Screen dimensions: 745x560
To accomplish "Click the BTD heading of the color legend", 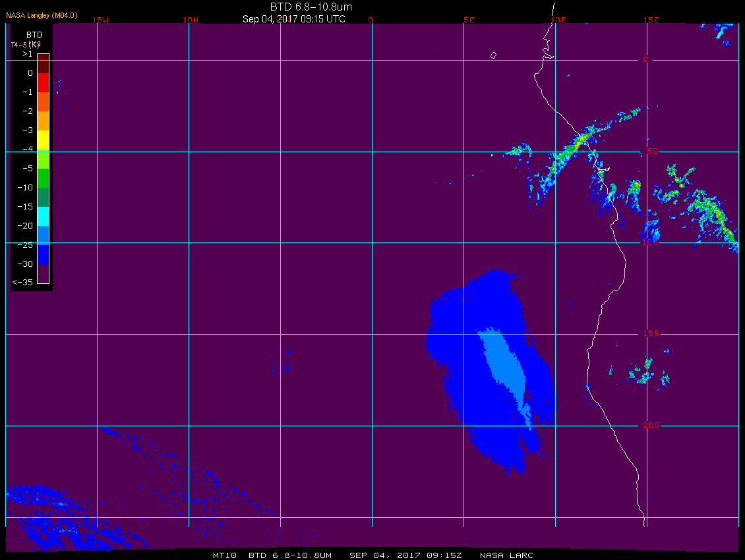I will [34, 35].
